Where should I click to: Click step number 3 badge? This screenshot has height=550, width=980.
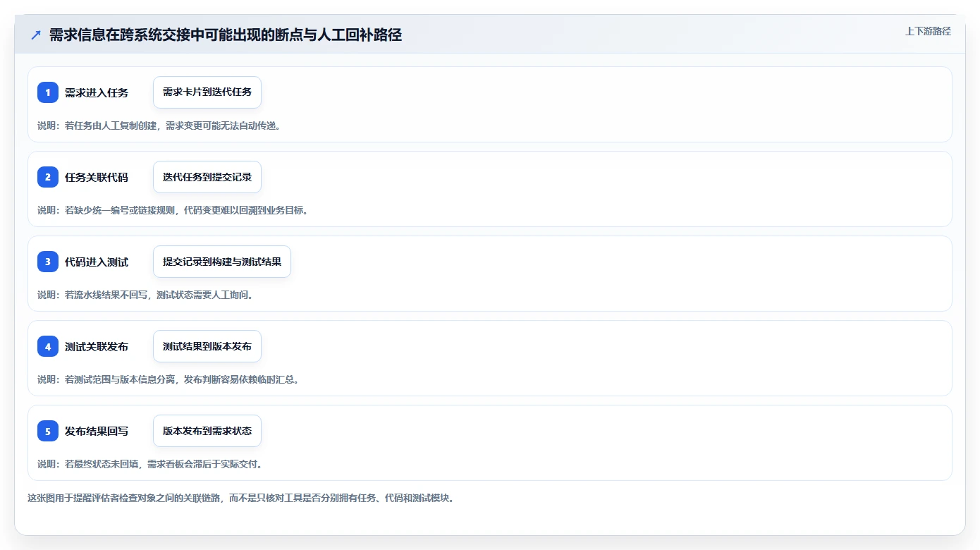click(48, 262)
